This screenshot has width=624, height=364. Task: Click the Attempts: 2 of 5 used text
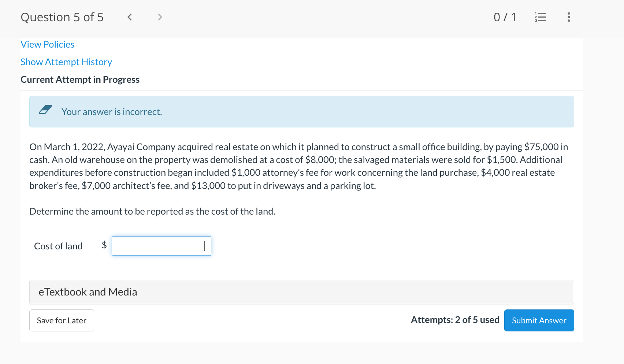[x=455, y=319]
